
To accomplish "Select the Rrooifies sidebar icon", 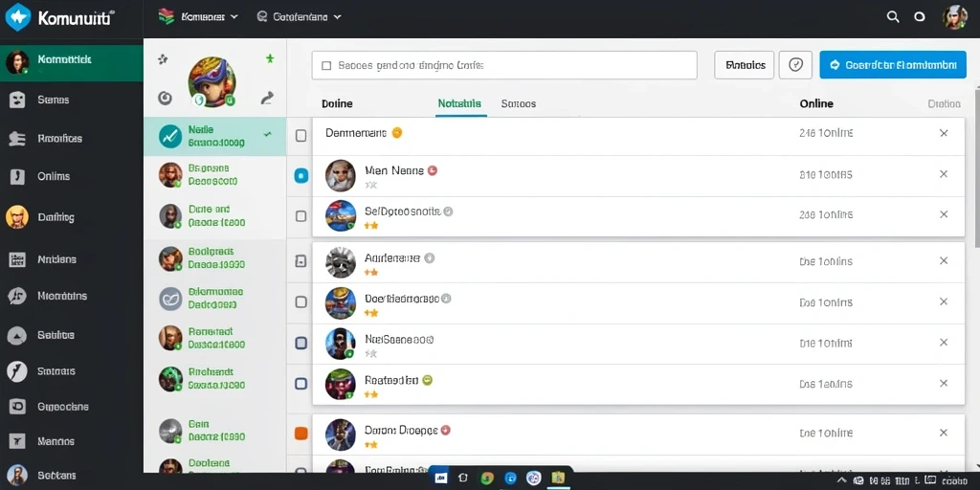I will [x=17, y=139].
